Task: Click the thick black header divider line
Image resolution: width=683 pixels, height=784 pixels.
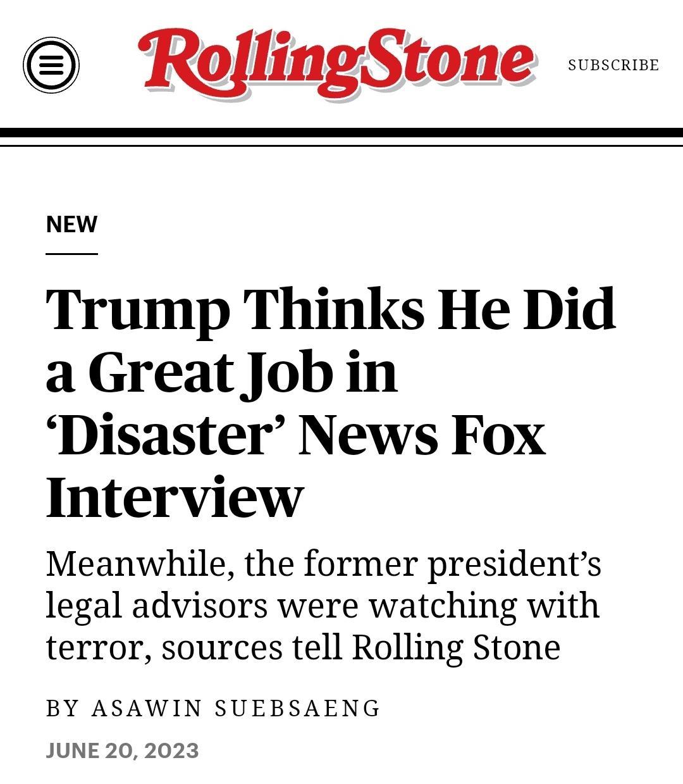Action: point(341,133)
